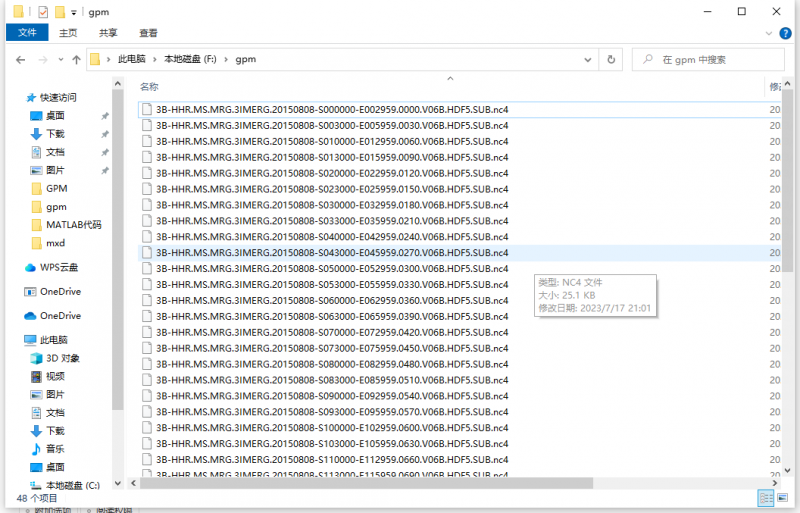Click the Properties icon in the title bar
The width and height of the screenshot is (800, 513).
click(42, 12)
